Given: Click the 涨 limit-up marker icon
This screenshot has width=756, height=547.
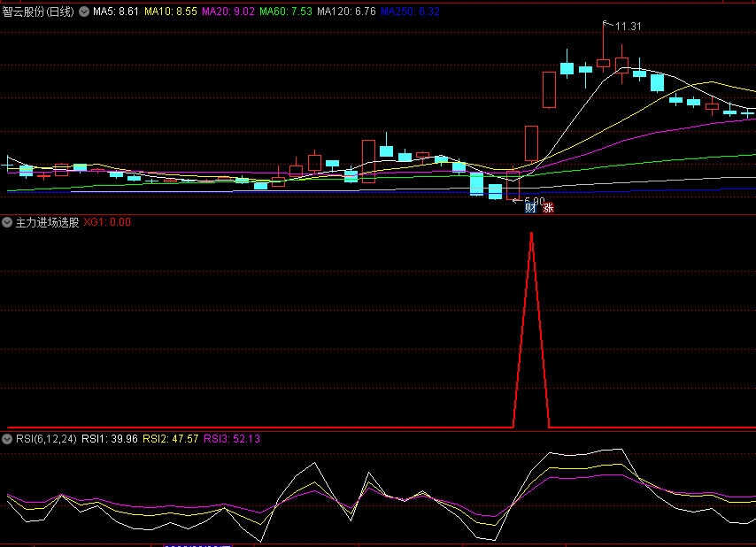Looking at the screenshot, I should click(548, 208).
